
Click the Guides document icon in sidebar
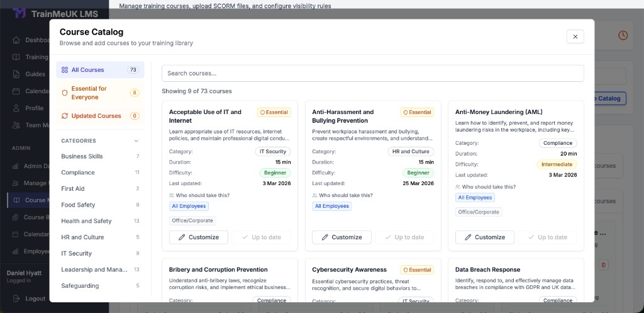(x=16, y=74)
